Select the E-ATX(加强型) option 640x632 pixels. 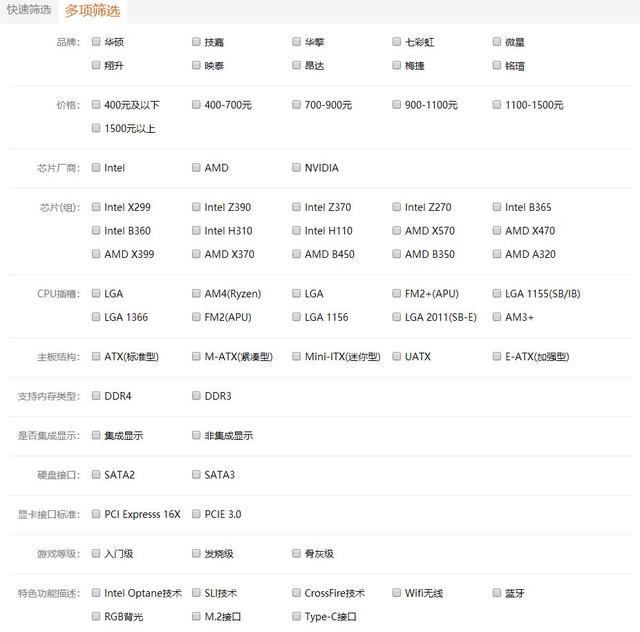click(497, 356)
